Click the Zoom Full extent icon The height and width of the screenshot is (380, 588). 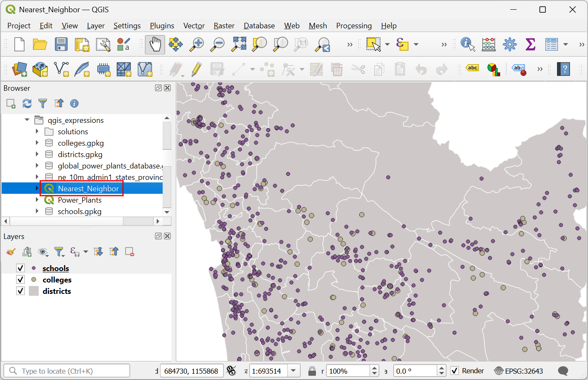coord(239,44)
